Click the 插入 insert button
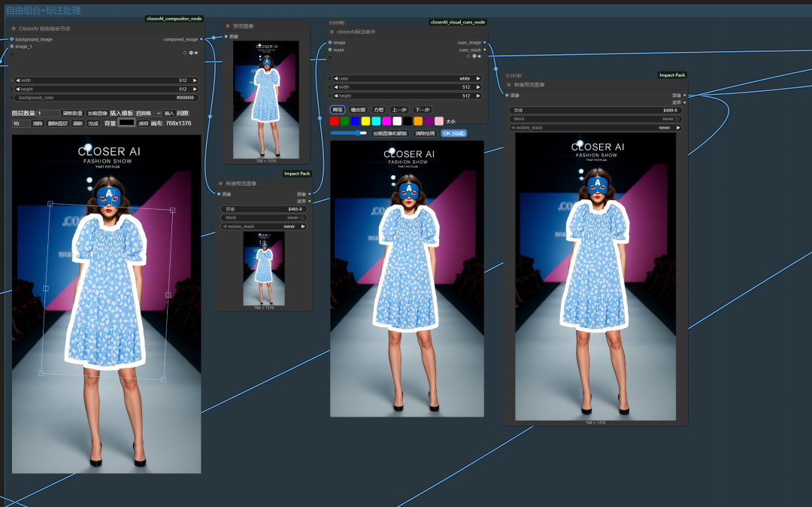Image resolution: width=812 pixels, height=507 pixels. pos(169,113)
